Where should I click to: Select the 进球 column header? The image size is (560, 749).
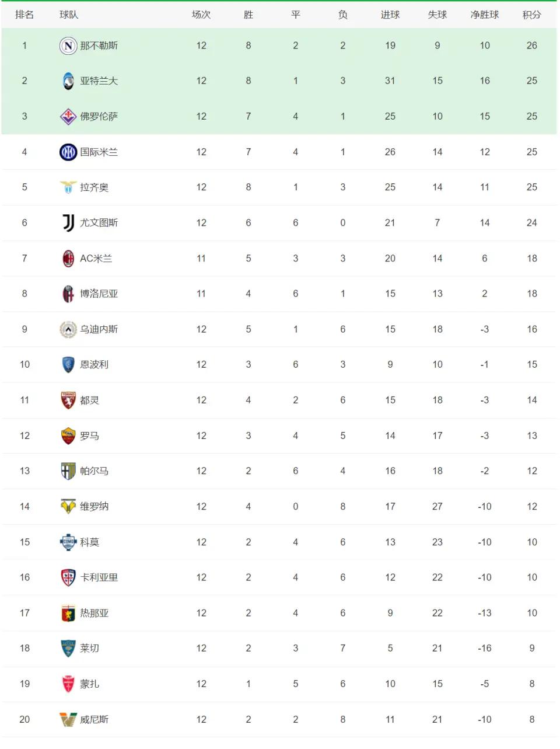390,15
